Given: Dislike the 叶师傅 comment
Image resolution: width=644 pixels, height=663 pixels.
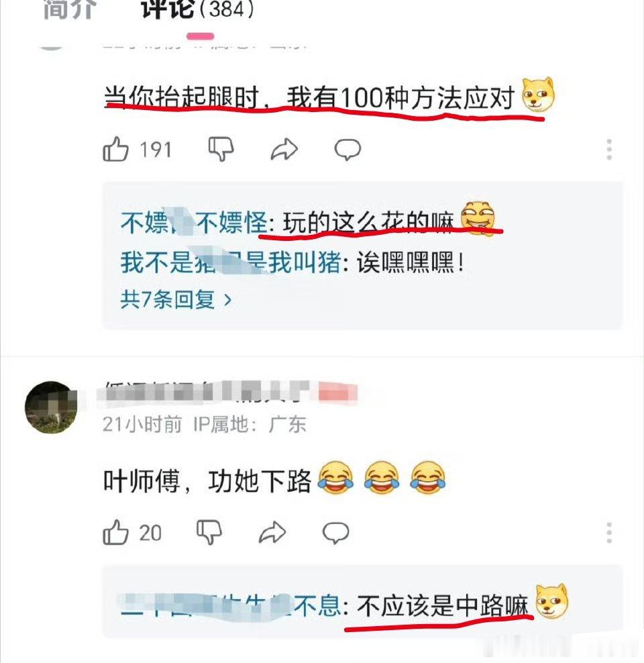Looking at the screenshot, I should click(209, 532).
